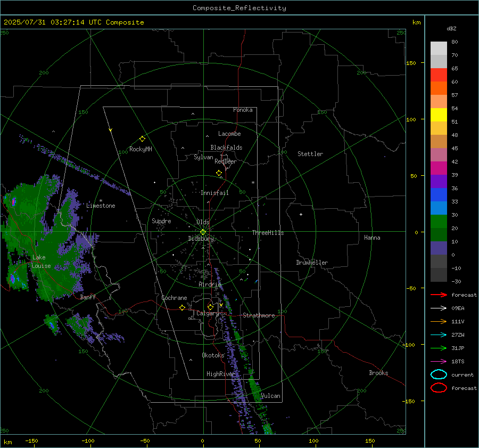Select the Stettler label
The image size is (479, 448).
[x=310, y=154]
